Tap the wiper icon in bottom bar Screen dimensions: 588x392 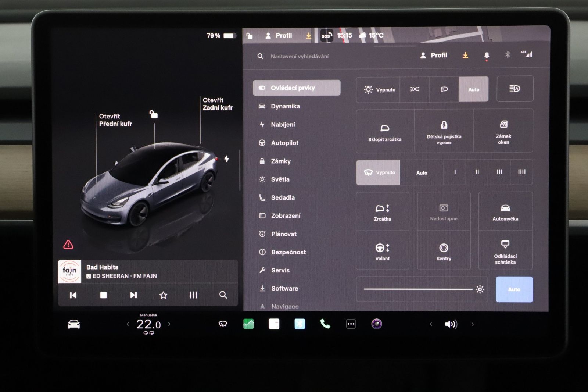[223, 324]
